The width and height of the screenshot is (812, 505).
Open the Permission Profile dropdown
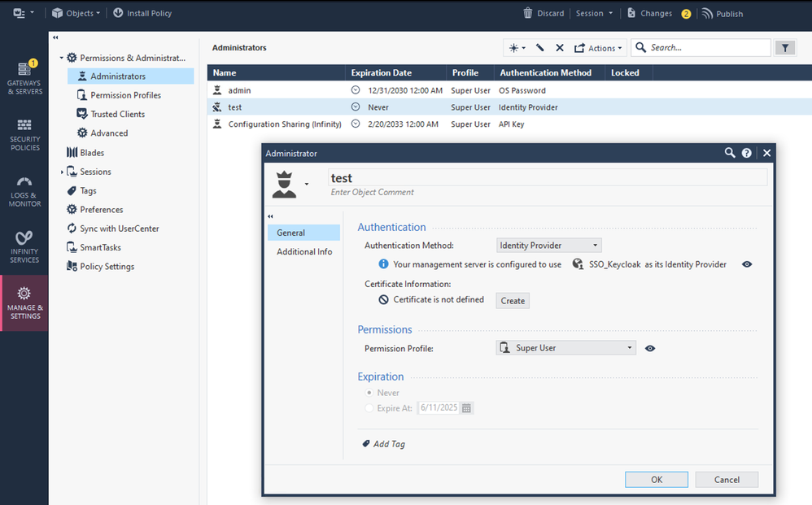pyautogui.click(x=566, y=348)
